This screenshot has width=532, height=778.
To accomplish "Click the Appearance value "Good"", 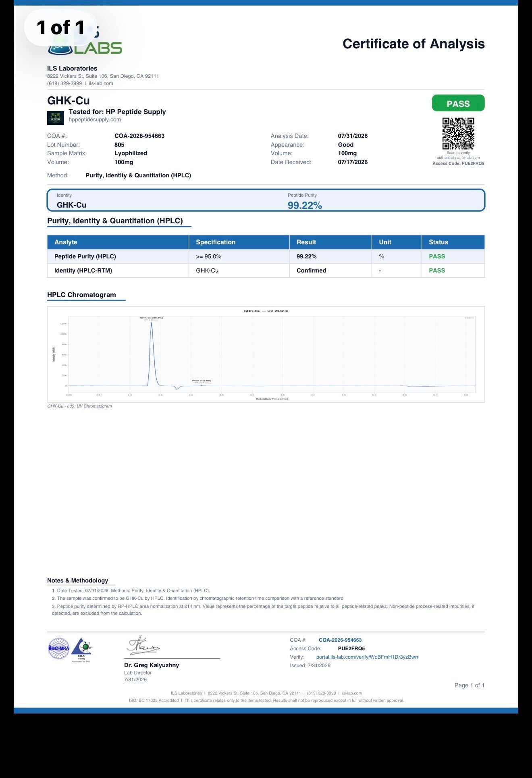I will click(346, 145).
